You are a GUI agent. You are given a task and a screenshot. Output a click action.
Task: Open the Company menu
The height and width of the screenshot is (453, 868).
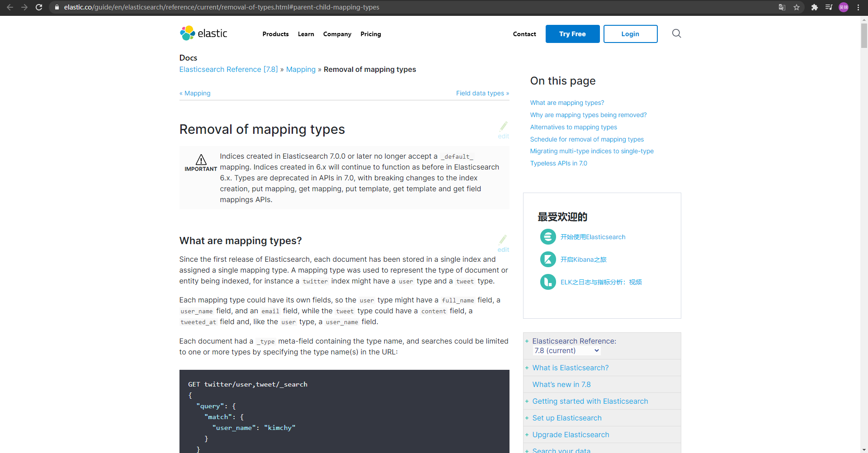click(x=337, y=34)
